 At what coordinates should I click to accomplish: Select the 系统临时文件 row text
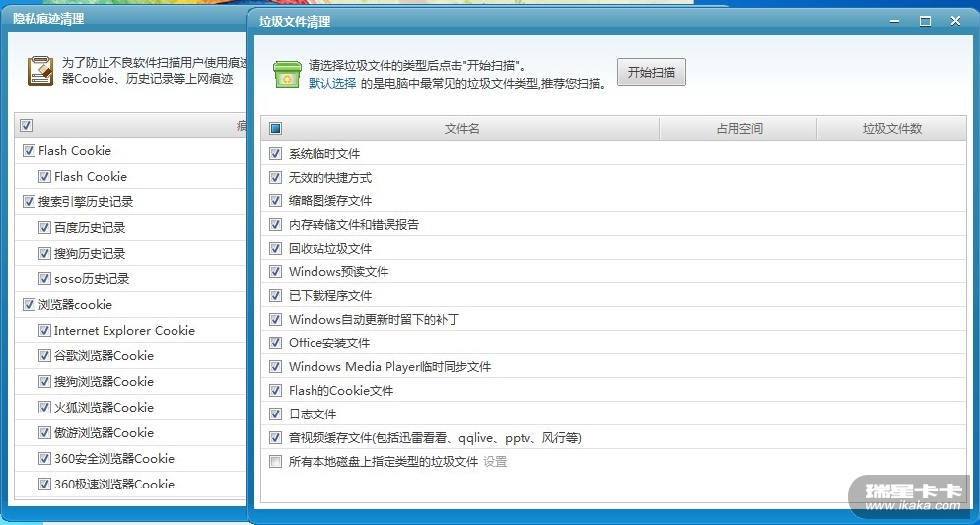(x=323, y=153)
